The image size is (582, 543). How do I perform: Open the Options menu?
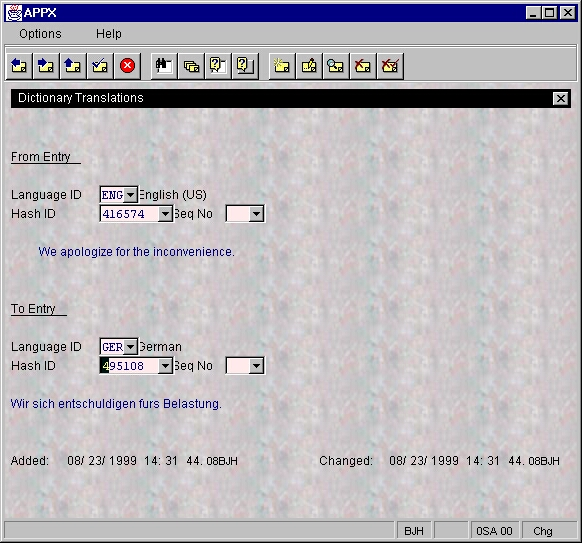40,34
